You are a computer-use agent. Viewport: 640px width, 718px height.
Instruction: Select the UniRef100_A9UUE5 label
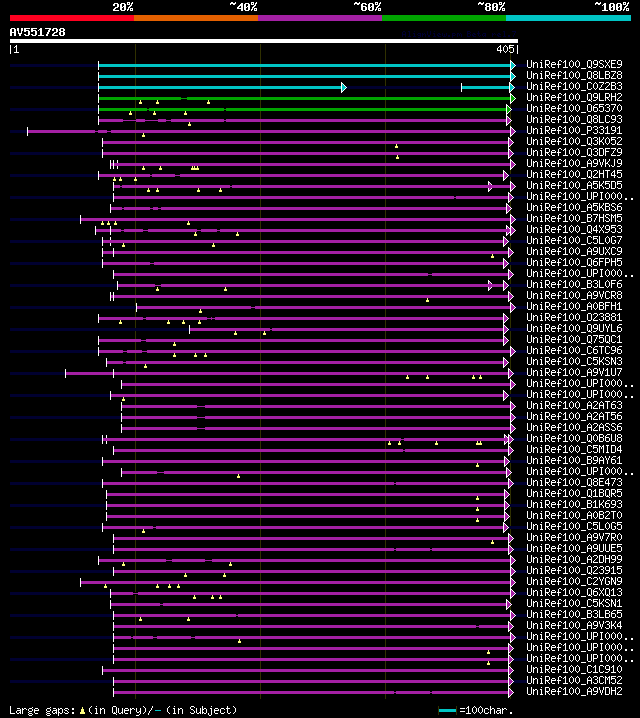tap(574, 548)
